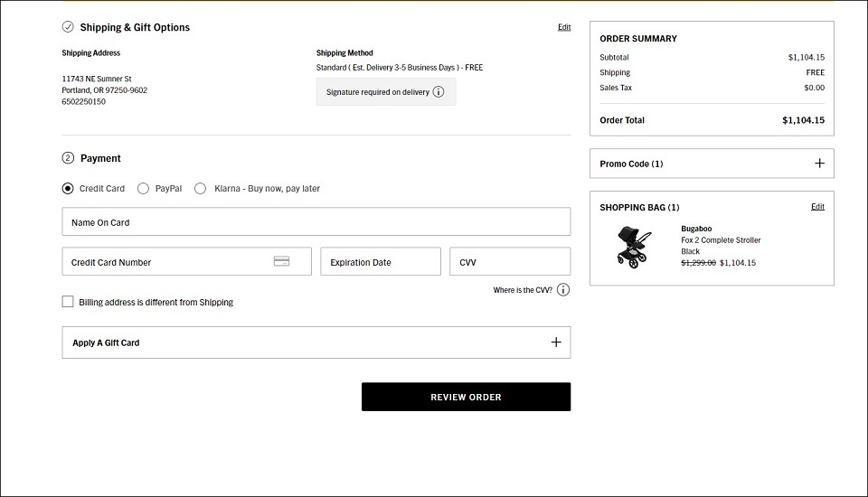
Task: Select the Credit Card payment option
Action: coord(68,189)
